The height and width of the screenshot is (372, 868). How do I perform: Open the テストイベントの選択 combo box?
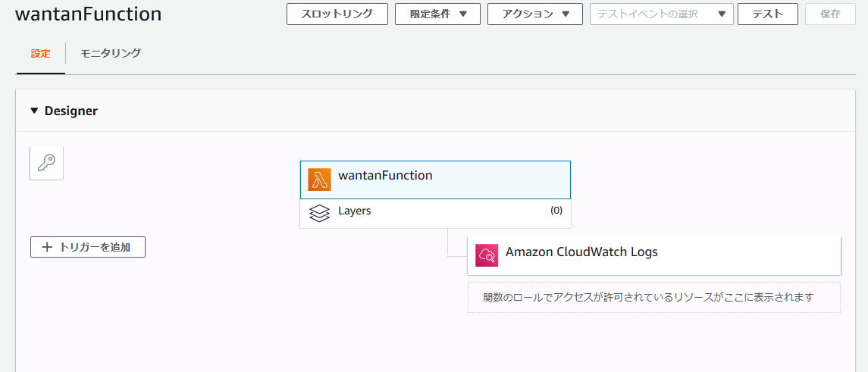tap(662, 14)
